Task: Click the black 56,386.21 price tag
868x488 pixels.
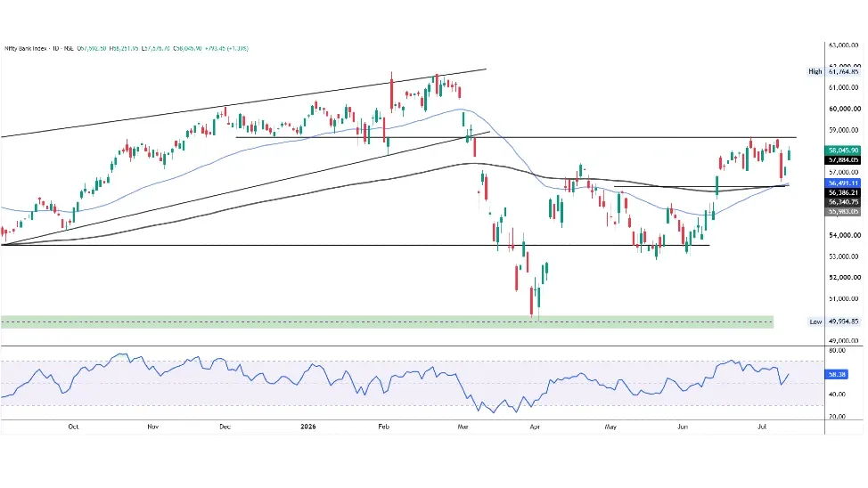Action: [843, 192]
